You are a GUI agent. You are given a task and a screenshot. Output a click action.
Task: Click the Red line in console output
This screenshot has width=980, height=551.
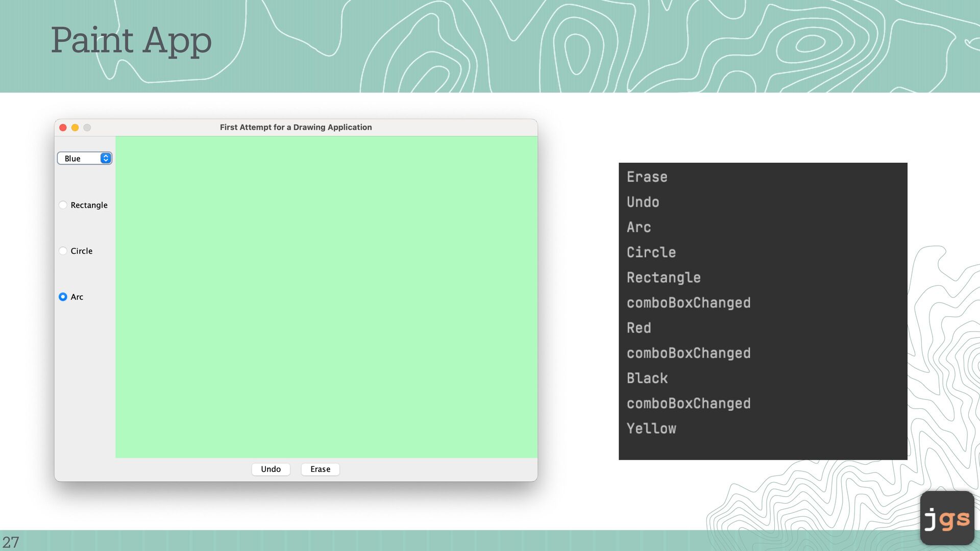pos(639,328)
